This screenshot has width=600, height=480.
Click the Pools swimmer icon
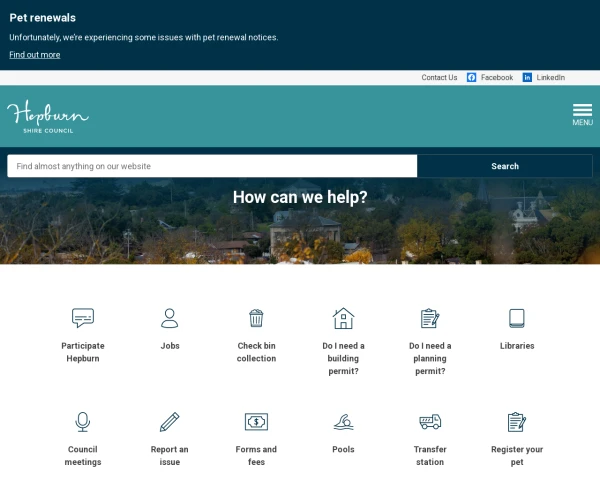pyautogui.click(x=343, y=422)
